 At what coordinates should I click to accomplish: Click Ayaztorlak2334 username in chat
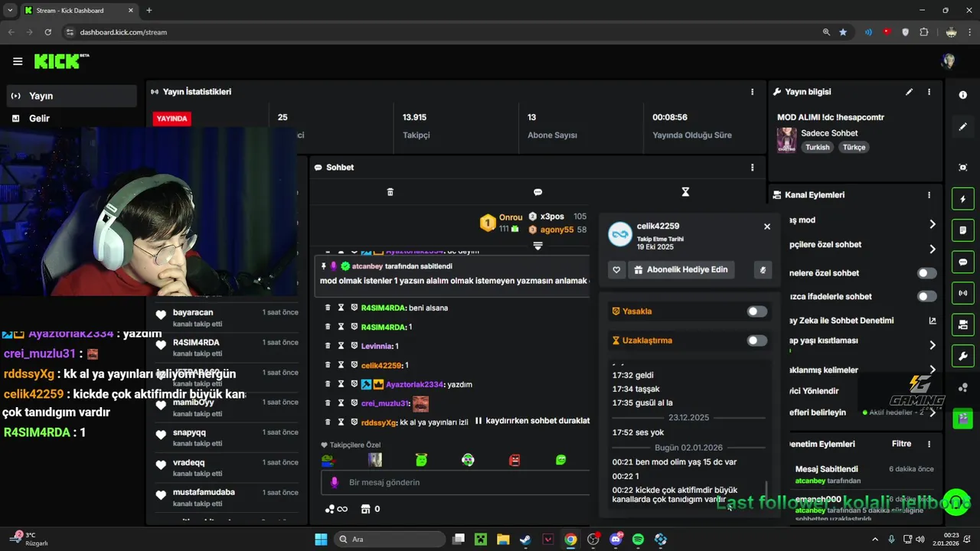point(415,384)
